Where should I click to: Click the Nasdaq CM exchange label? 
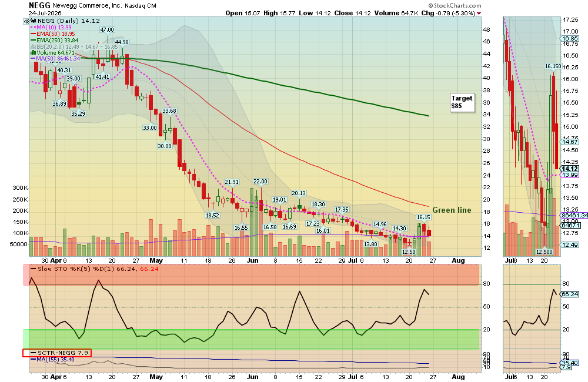(141, 6)
